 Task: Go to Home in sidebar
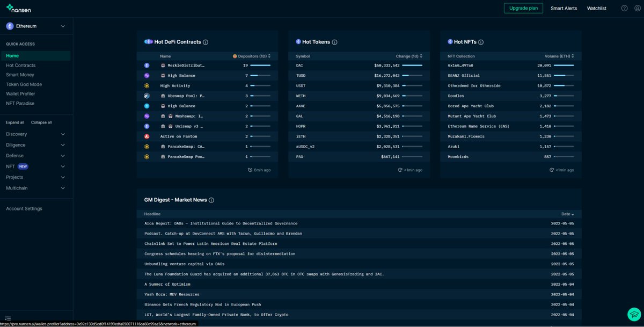(35, 56)
